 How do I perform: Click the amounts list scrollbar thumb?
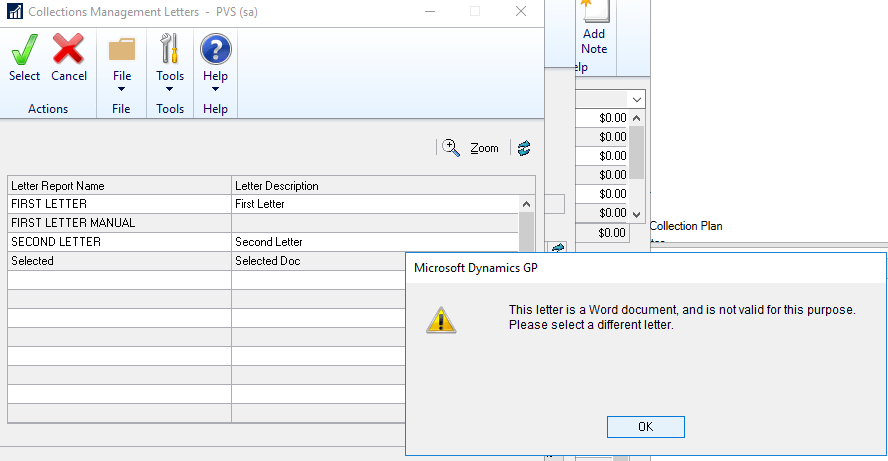click(637, 152)
